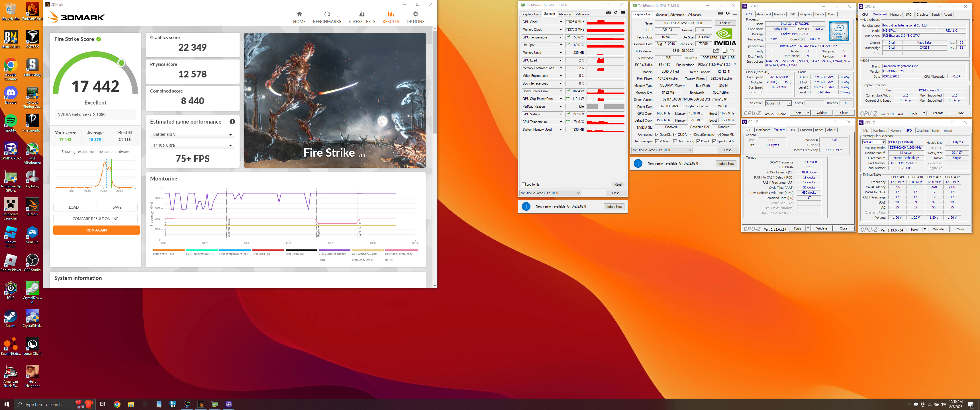980x410 pixels.
Task: Click the BIOS share/export icon in GPU-Z
Action: [x=716, y=51]
